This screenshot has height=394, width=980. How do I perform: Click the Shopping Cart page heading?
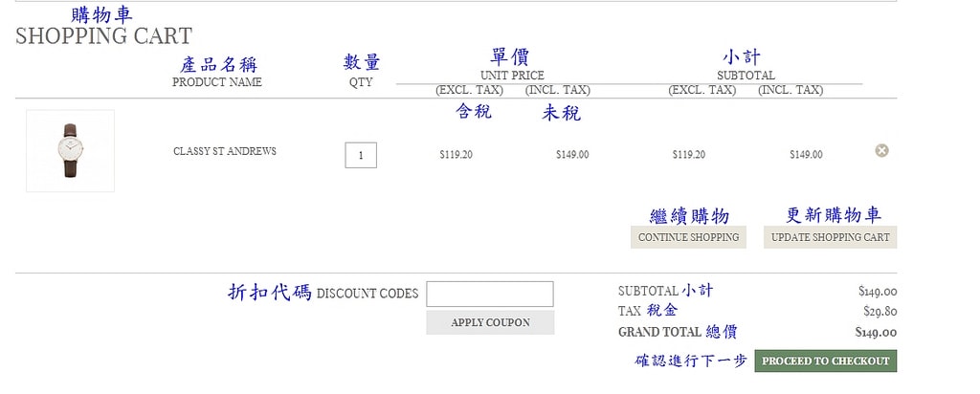tap(103, 36)
